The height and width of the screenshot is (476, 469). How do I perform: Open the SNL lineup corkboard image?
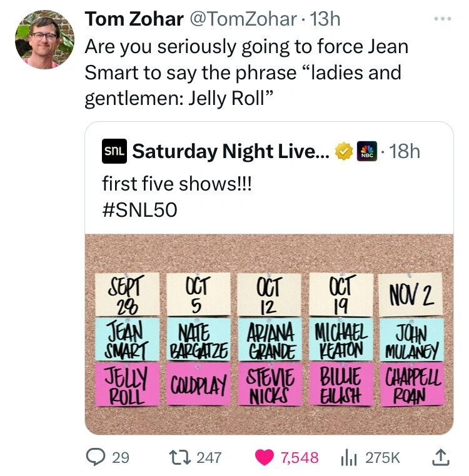[x=269, y=334]
